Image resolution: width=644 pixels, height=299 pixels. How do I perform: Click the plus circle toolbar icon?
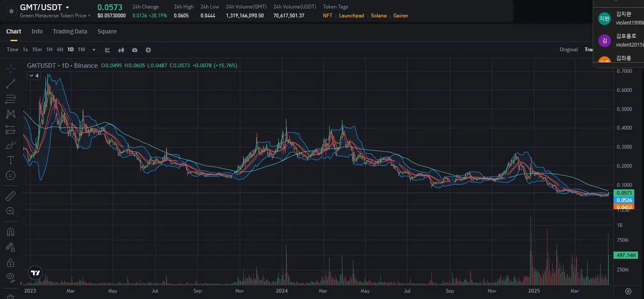[x=148, y=50]
